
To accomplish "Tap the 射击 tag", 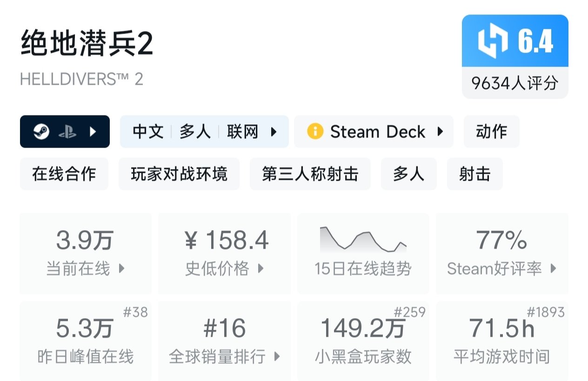I will pos(474,174).
